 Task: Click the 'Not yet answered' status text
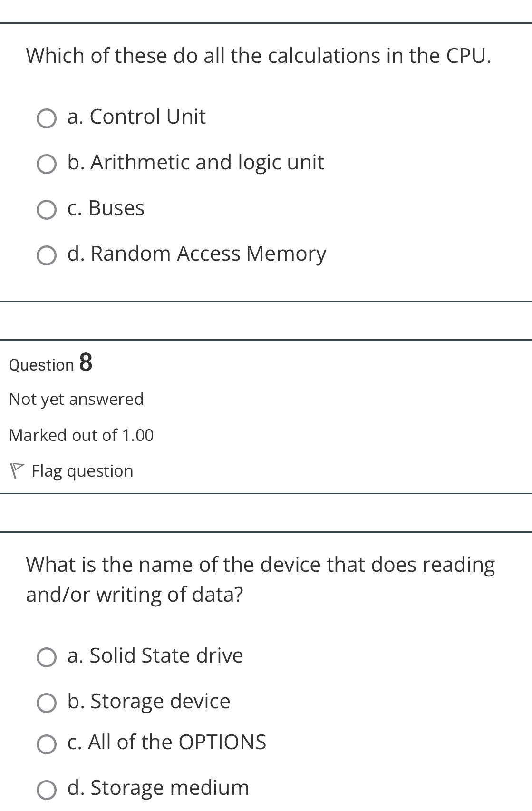click(76, 399)
